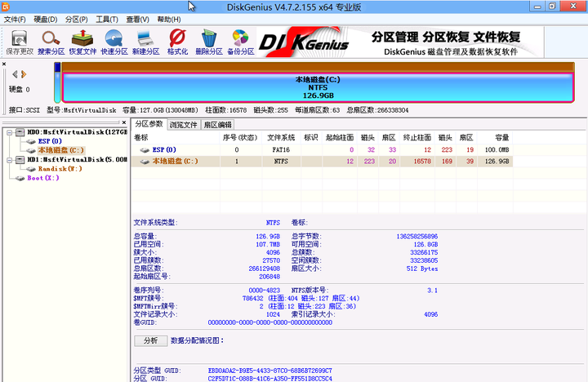This screenshot has width=588, height=382.
Task: Open the Backup Partition (备份分区) tool
Action: pyautogui.click(x=241, y=42)
